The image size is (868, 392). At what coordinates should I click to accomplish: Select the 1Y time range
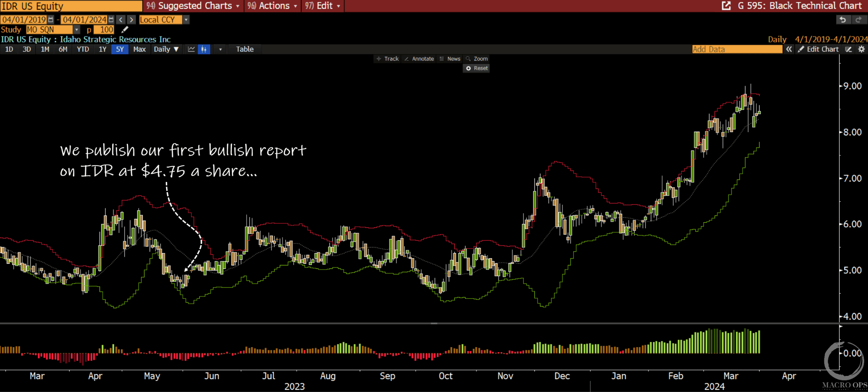[103, 49]
